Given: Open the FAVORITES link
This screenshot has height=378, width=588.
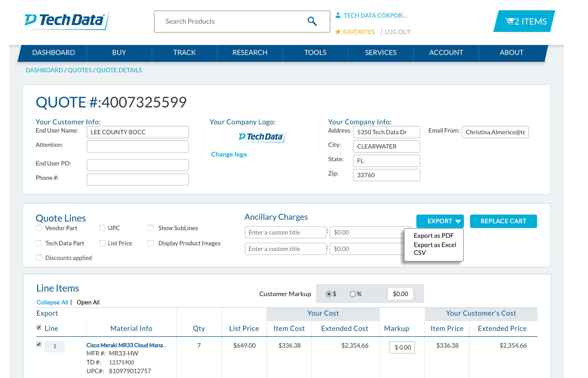Looking at the screenshot, I should (x=359, y=32).
